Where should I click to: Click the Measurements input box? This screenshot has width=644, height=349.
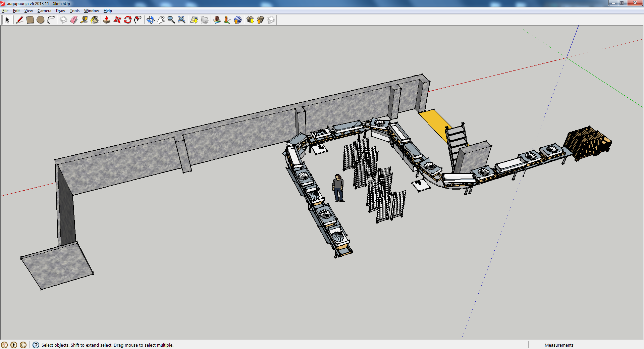(x=609, y=345)
